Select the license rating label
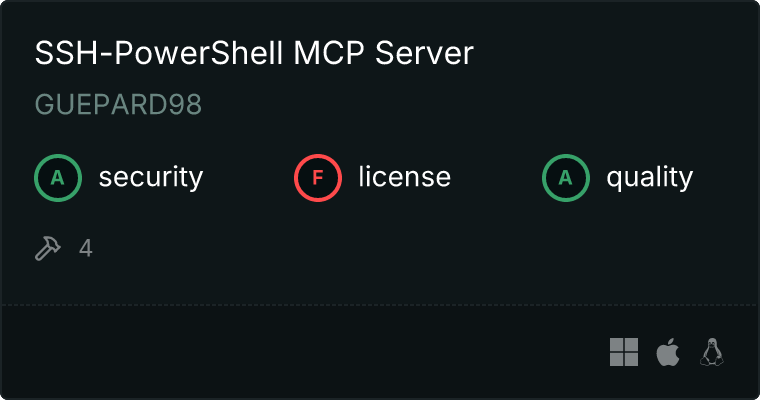Viewport: 760px width, 400px height. (405, 176)
